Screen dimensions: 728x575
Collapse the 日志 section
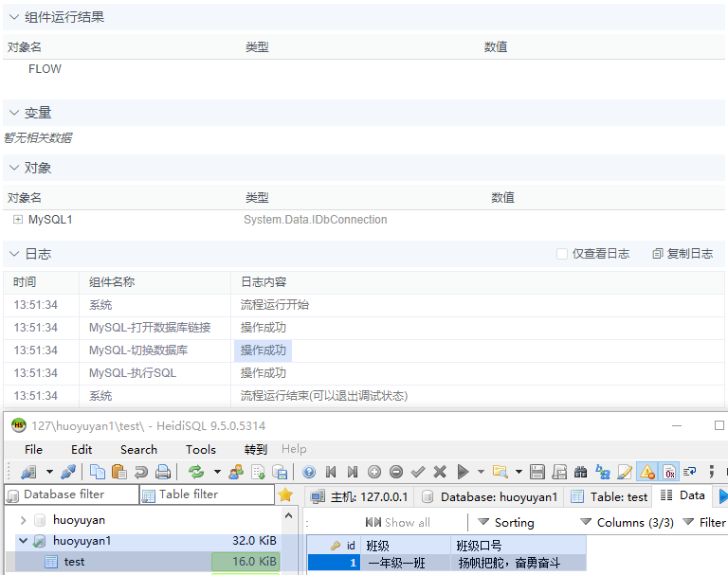pyautogui.click(x=14, y=254)
